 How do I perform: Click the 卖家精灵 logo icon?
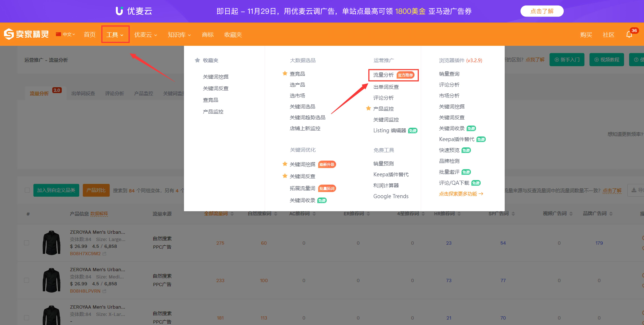(9, 34)
